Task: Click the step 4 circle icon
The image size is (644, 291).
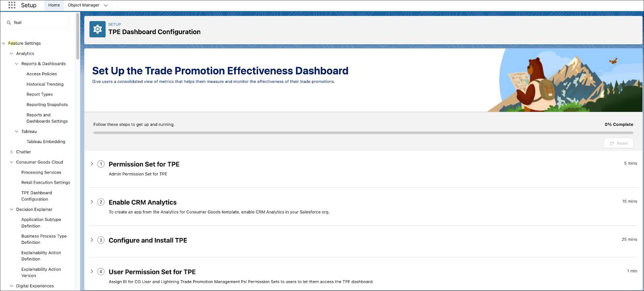Action: click(101, 272)
